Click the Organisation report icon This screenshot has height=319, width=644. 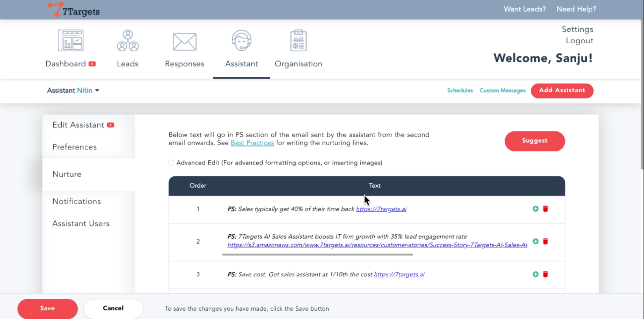coord(298,41)
